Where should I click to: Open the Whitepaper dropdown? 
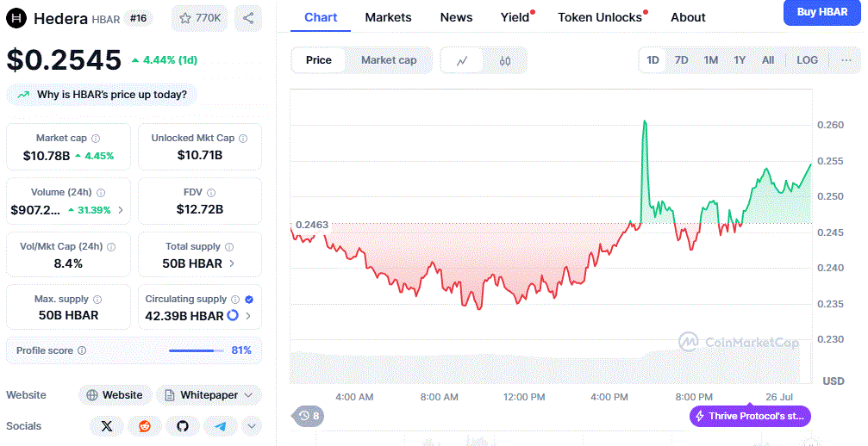click(209, 395)
